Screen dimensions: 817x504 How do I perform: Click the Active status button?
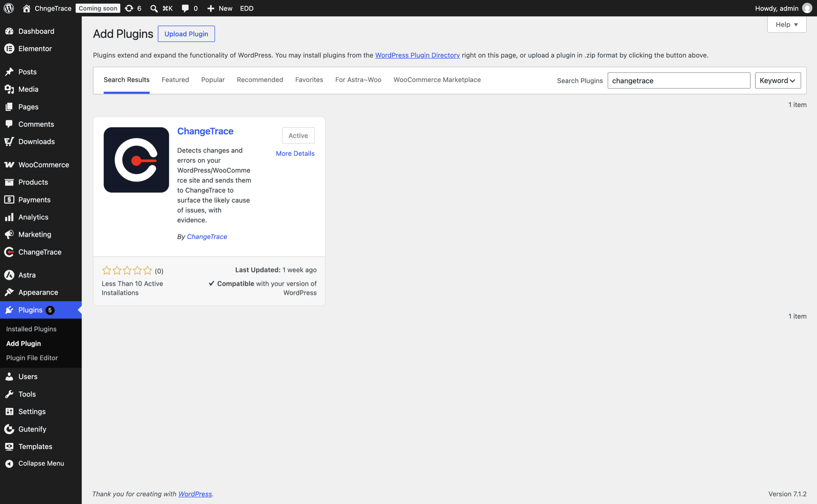[x=298, y=136]
